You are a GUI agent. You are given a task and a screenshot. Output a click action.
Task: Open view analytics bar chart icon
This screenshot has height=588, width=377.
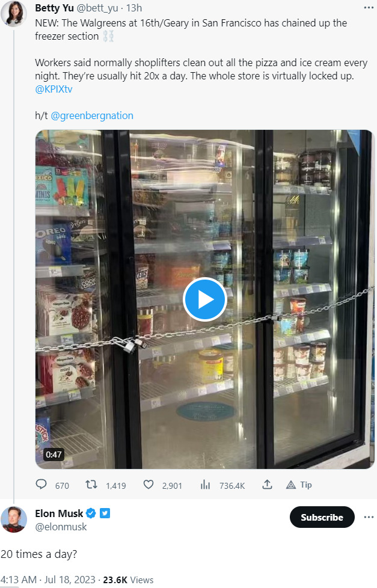(x=205, y=485)
